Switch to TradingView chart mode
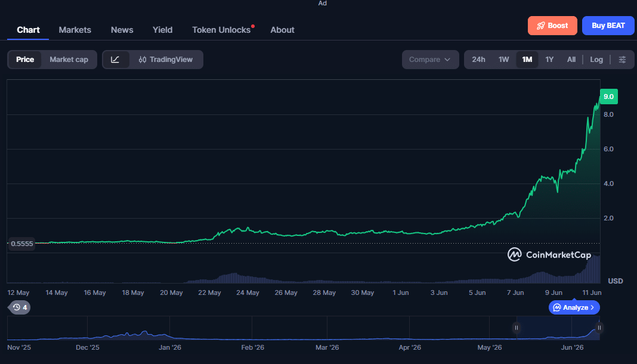637x364 pixels. tap(165, 60)
